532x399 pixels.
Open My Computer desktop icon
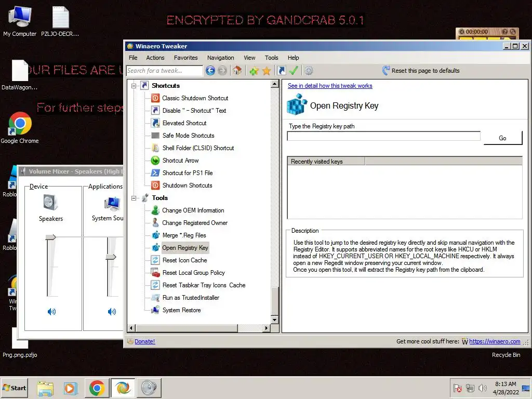(20, 21)
